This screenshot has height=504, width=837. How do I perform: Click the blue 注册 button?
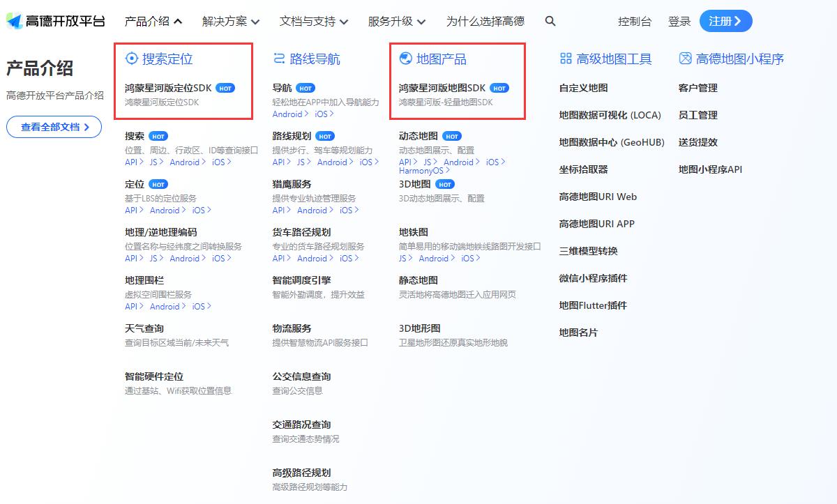(725, 21)
